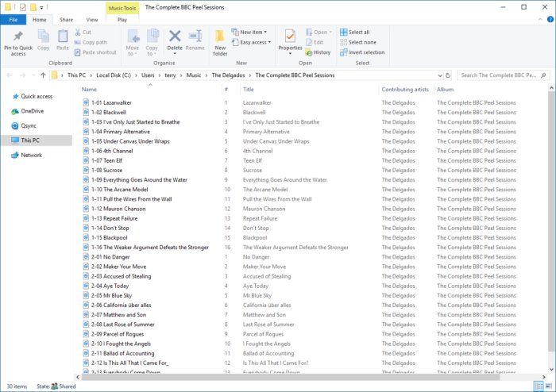Select file 1-07 Teen Elf
Screen dimensions: 556x392
(106, 160)
